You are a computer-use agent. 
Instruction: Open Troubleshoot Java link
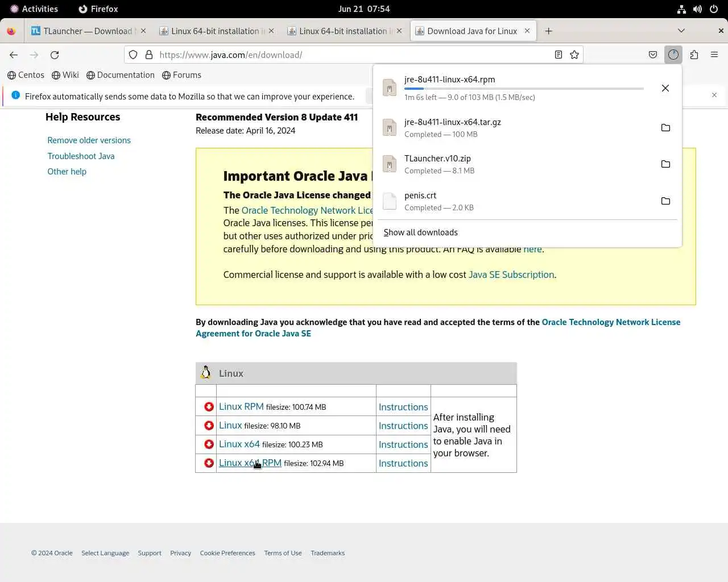(x=81, y=156)
